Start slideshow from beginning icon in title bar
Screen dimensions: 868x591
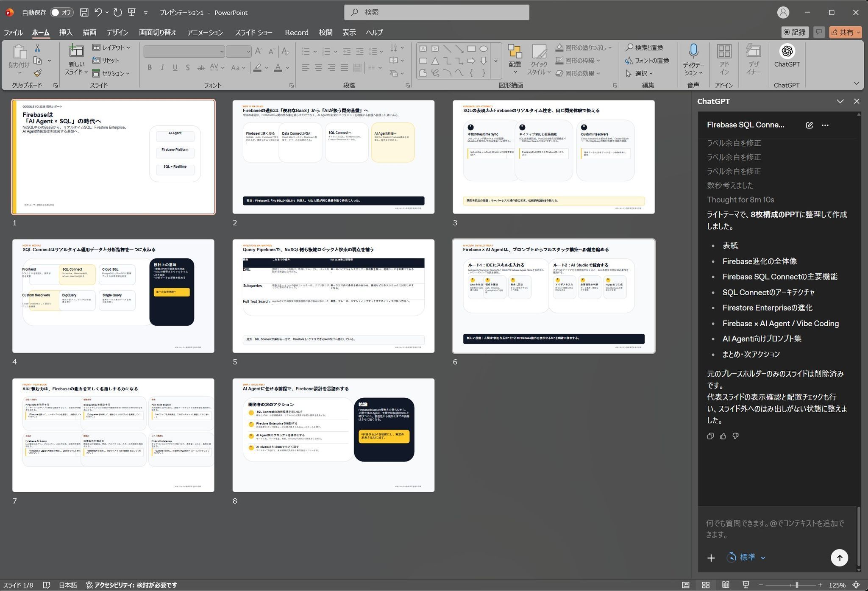(132, 12)
